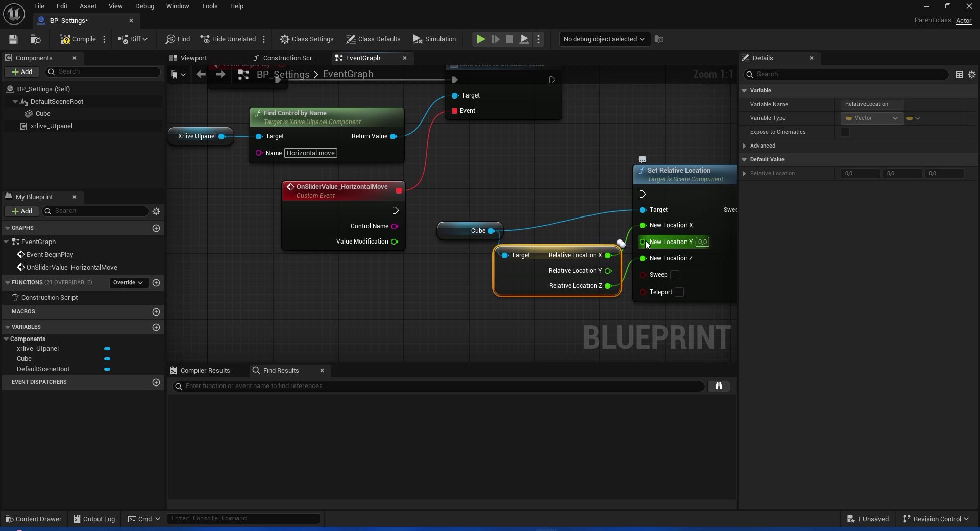Open the Diff dropdown

(x=133, y=39)
